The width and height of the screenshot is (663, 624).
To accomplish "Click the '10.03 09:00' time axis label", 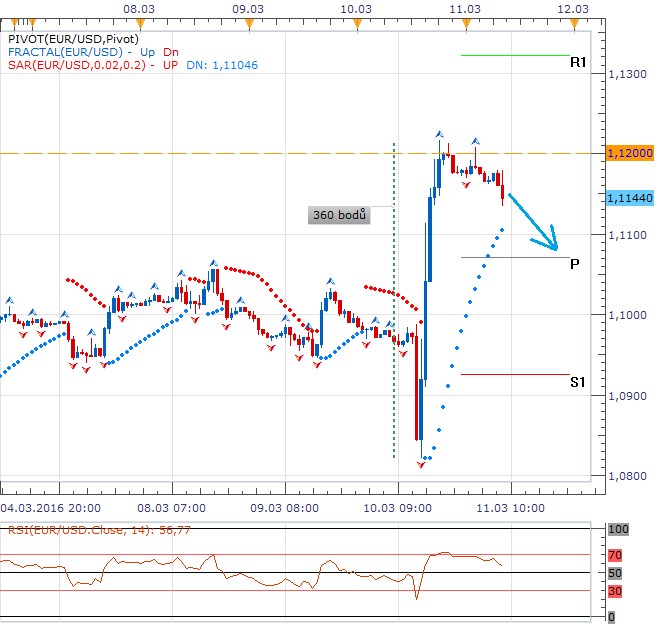I will 397,507.
